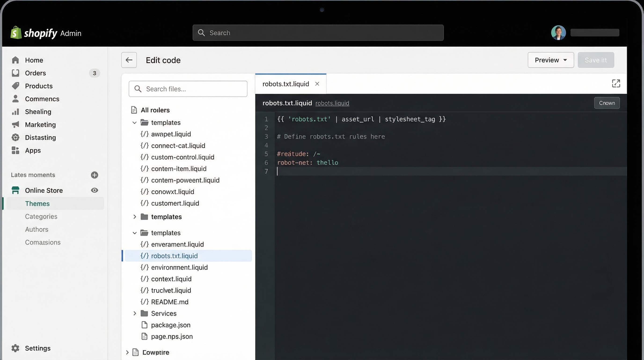644x360 pixels.
Task: Select the Home icon in sidebar
Action: point(15,60)
